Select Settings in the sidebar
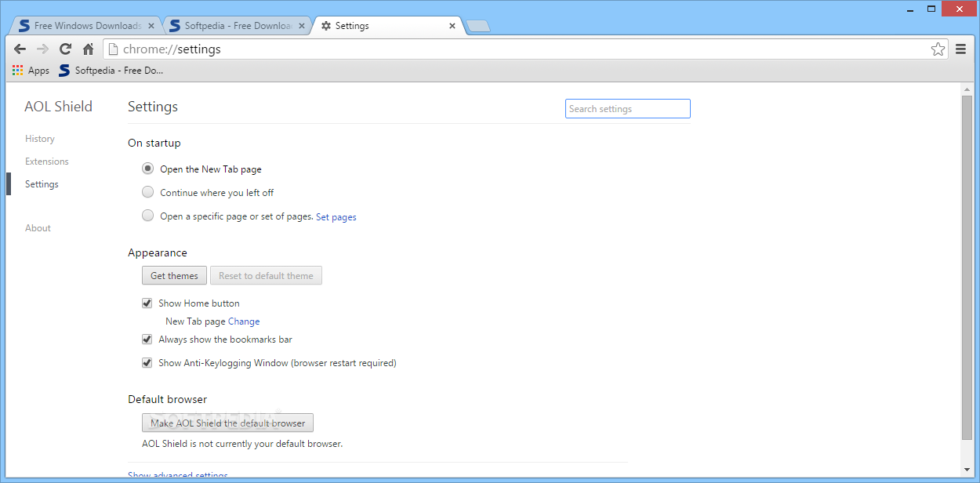This screenshot has width=980, height=483. pos(42,184)
